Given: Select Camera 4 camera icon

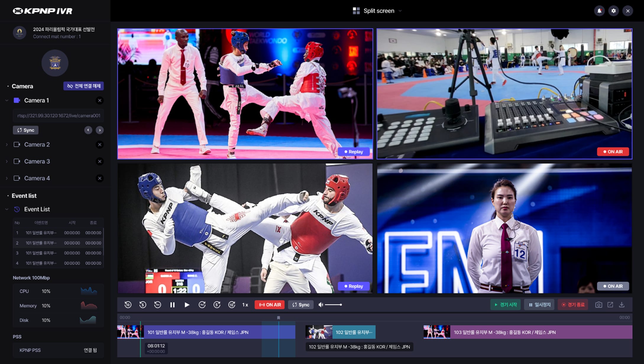Looking at the screenshot, I should [17, 178].
